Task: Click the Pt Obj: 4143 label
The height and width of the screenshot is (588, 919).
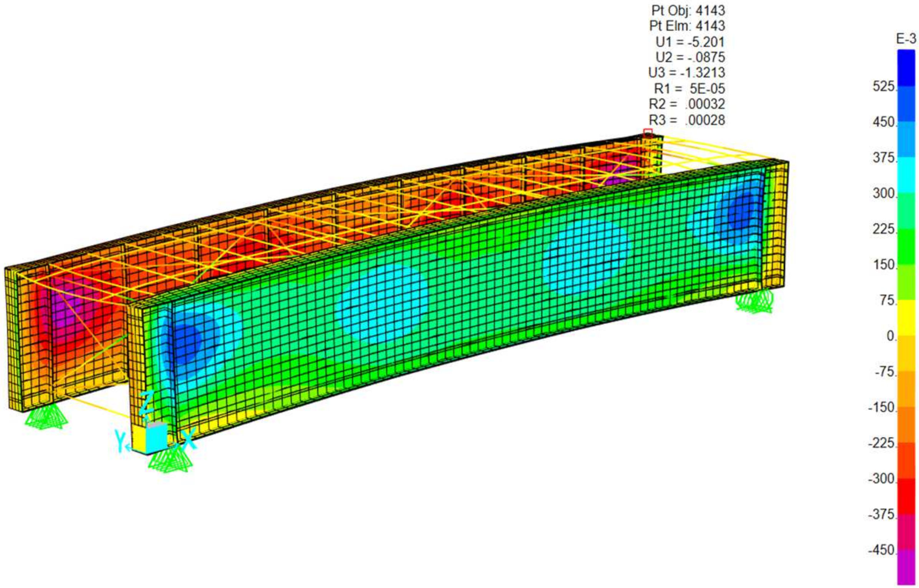Action: coord(688,10)
